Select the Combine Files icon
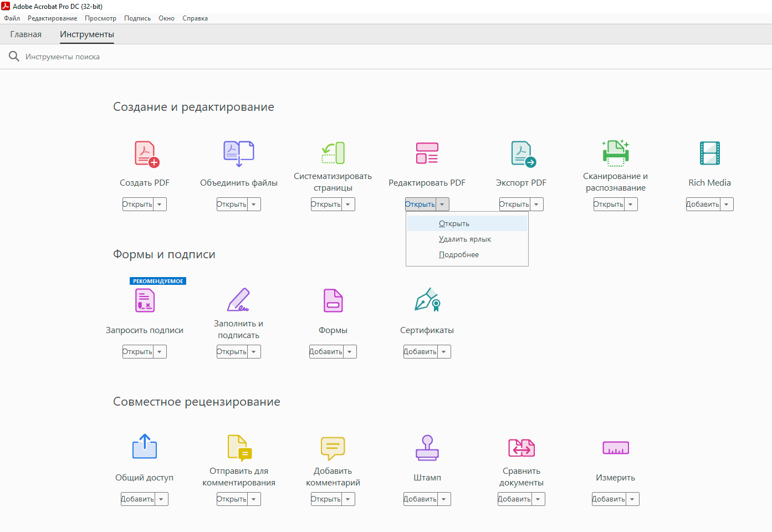 coord(238,154)
